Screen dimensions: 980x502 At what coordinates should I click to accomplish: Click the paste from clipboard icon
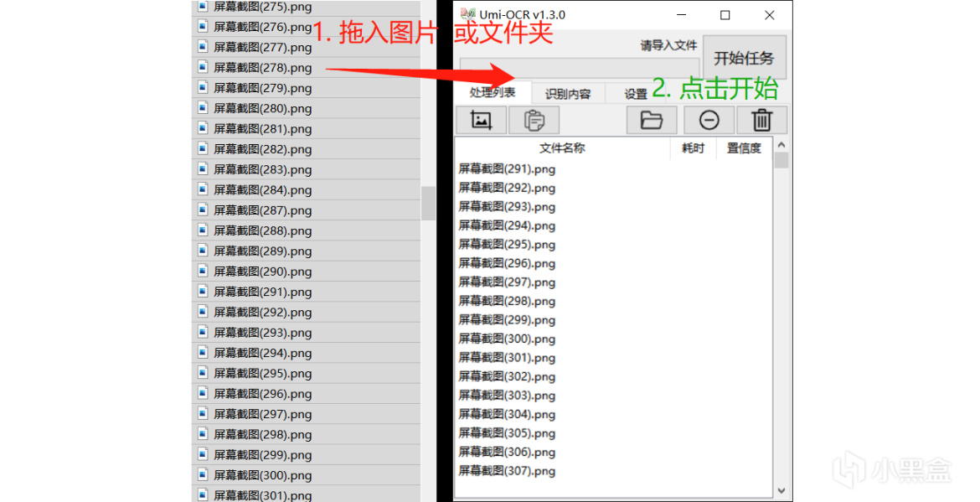[x=534, y=120]
